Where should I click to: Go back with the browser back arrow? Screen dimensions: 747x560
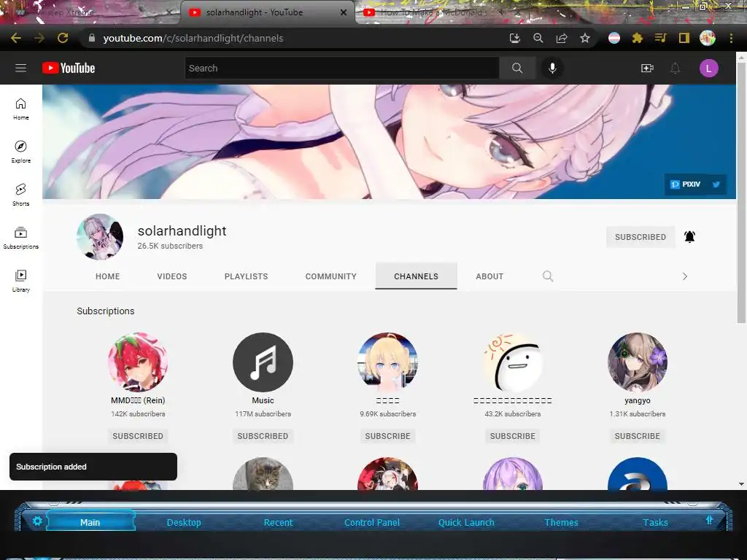pyautogui.click(x=16, y=38)
